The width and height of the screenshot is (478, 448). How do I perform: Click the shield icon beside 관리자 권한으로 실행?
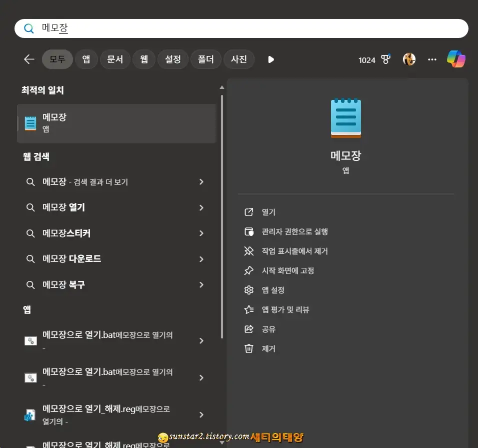click(248, 231)
